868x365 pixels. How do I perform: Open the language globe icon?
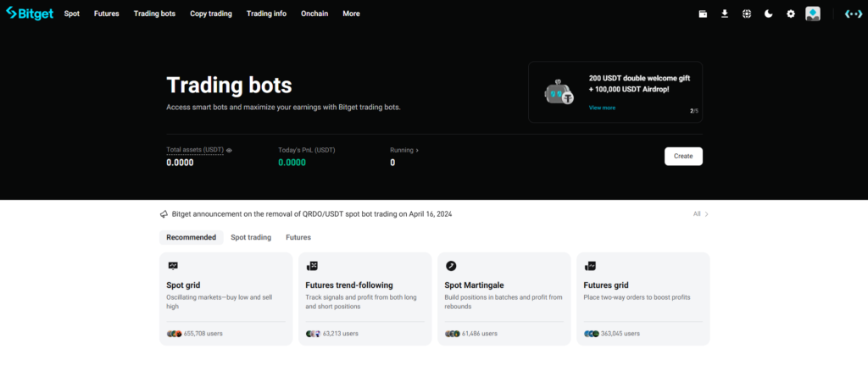tap(747, 14)
